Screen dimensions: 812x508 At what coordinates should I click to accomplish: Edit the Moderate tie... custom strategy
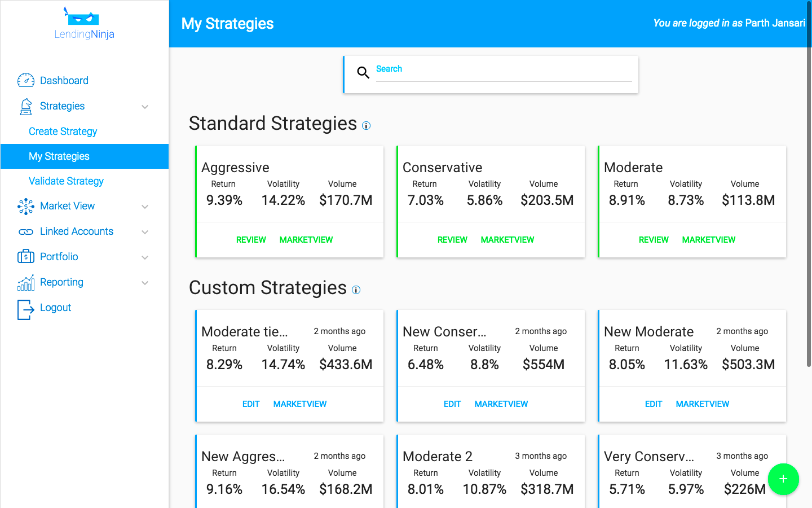tap(251, 404)
